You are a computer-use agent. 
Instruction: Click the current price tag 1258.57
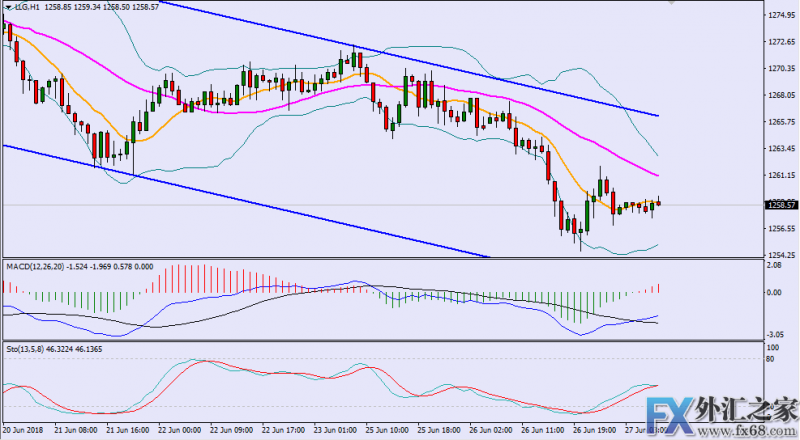point(781,205)
